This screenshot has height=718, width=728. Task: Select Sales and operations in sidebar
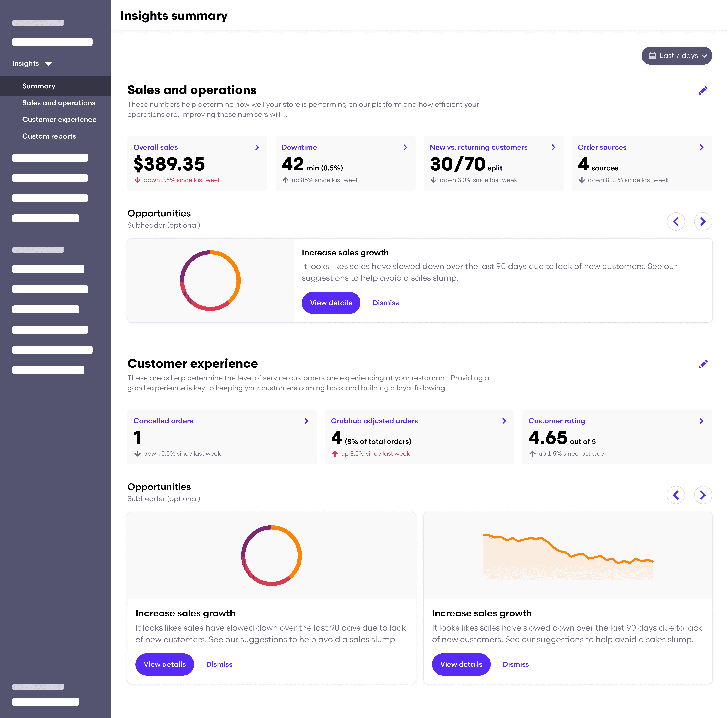(x=59, y=103)
